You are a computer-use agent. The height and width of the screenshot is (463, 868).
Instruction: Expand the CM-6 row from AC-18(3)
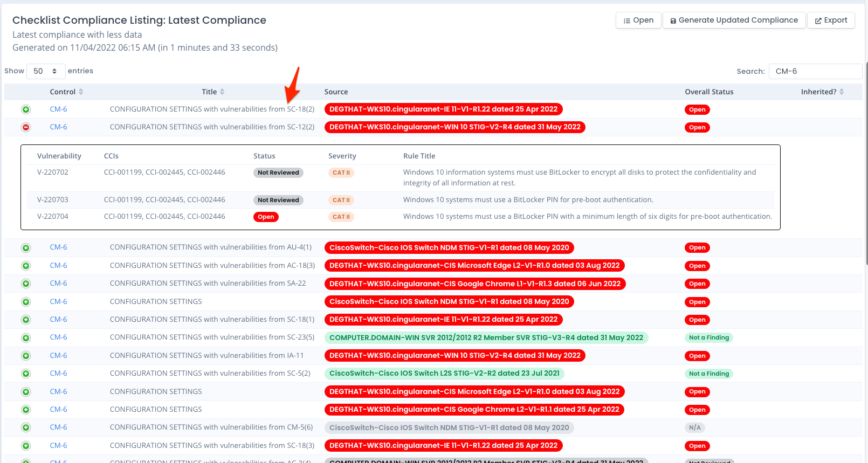point(26,266)
